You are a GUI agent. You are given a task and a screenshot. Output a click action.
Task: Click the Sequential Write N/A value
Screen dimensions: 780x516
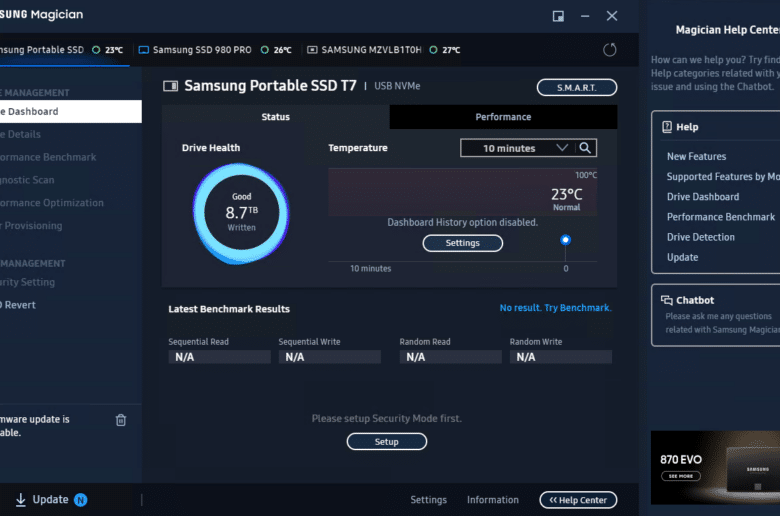[330, 357]
